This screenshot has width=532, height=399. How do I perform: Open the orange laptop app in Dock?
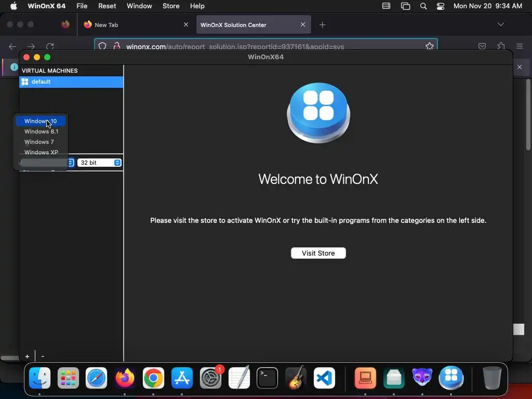click(365, 378)
